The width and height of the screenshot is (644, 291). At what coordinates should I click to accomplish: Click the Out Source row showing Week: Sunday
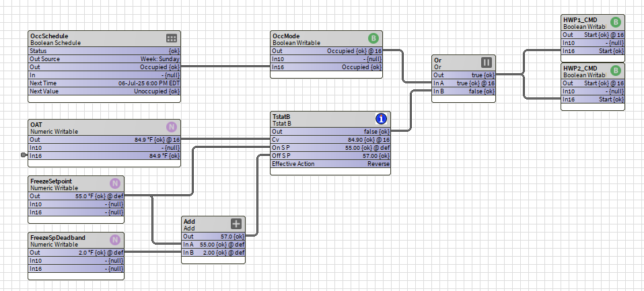click(104, 59)
